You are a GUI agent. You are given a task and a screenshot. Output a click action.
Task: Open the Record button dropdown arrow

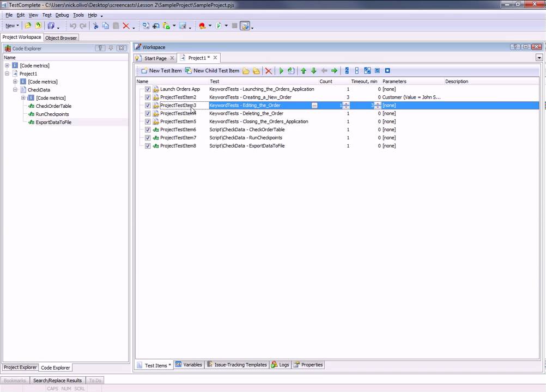pos(210,26)
